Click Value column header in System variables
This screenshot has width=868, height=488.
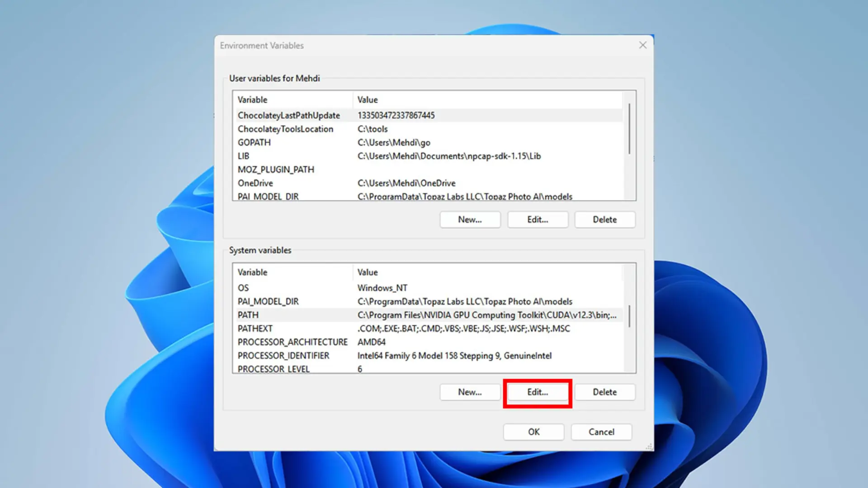tap(488, 272)
